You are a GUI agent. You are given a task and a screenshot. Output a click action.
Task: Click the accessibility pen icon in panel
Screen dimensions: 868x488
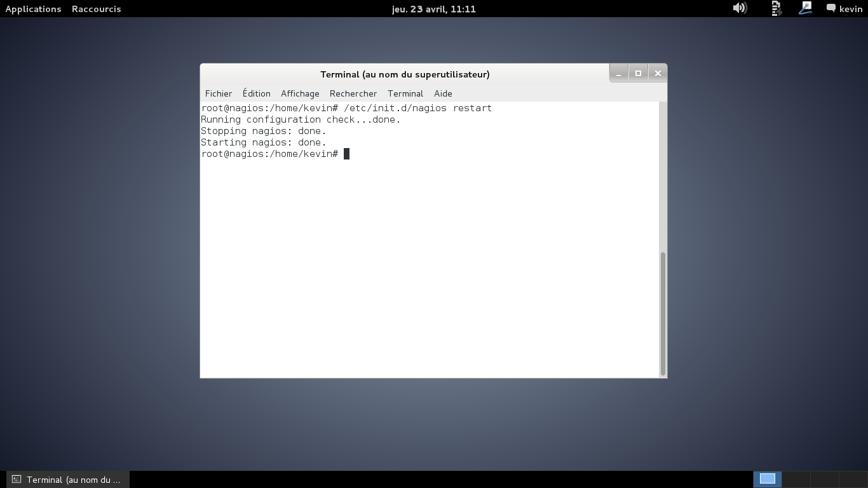[x=806, y=8]
